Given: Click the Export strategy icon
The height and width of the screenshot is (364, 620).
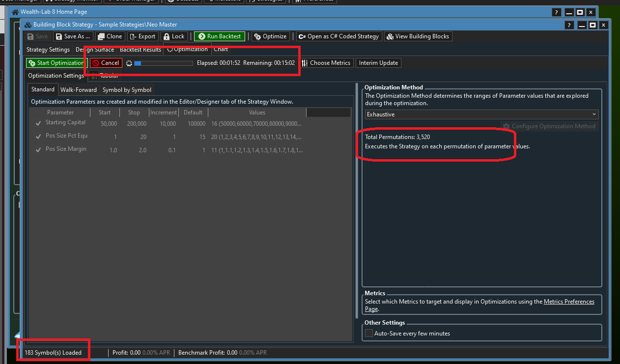Looking at the screenshot, I should 142,36.
